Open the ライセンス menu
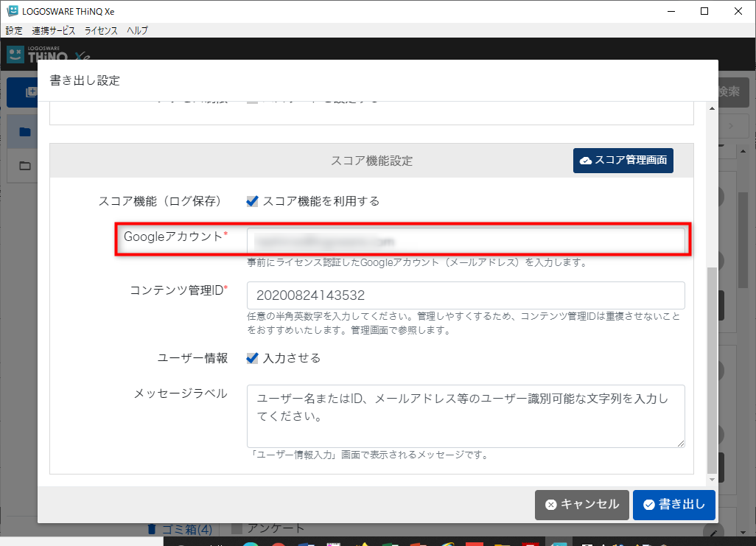Viewport: 756px width, 546px height. [101, 30]
